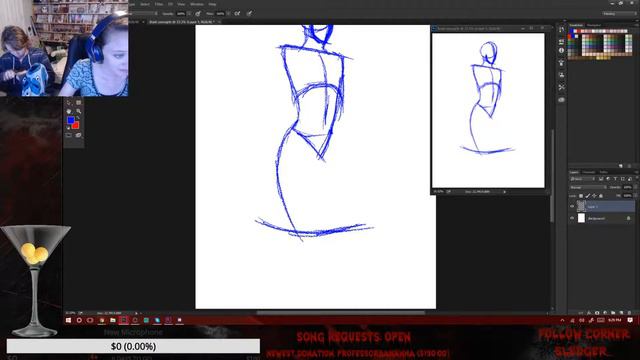Toggle the layer filtering switch

pos(636,178)
